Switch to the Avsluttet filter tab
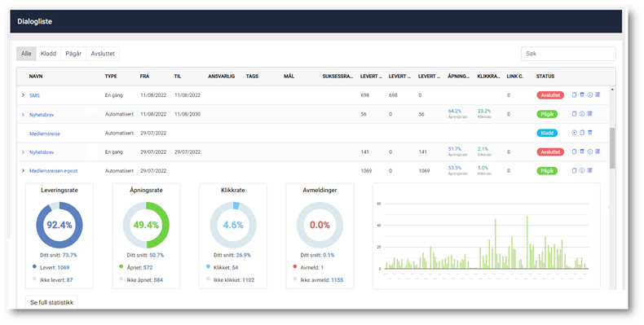Viewport: 644px width, 325px height. click(x=103, y=54)
